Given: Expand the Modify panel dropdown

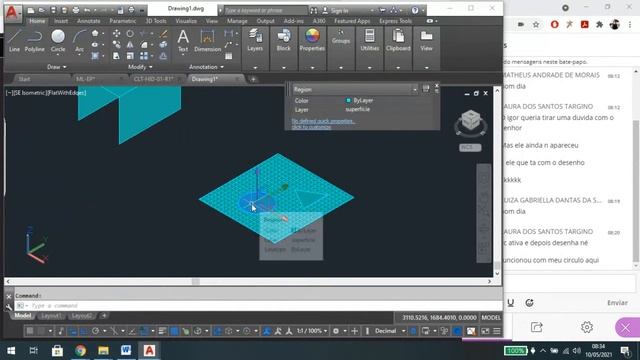Looking at the screenshot, I should coord(140,67).
